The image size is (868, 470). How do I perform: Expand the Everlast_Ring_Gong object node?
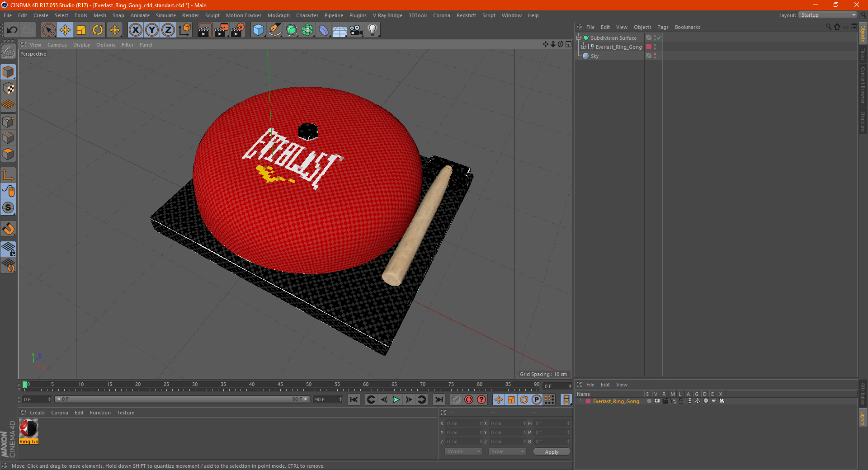[584, 47]
